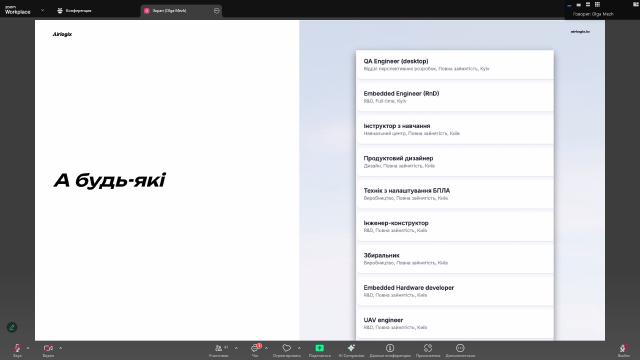
Task: Open the Zoom Workplace dropdown arrow
Action: 42,10
